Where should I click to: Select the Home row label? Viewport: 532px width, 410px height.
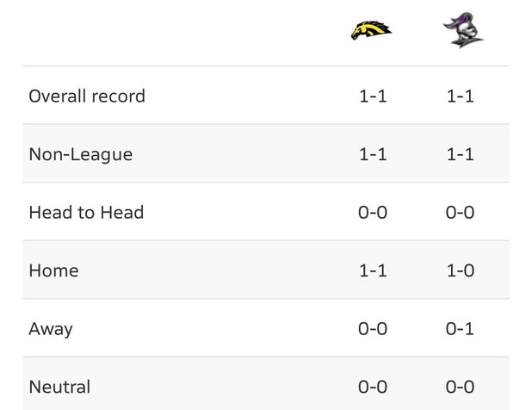[53, 270]
